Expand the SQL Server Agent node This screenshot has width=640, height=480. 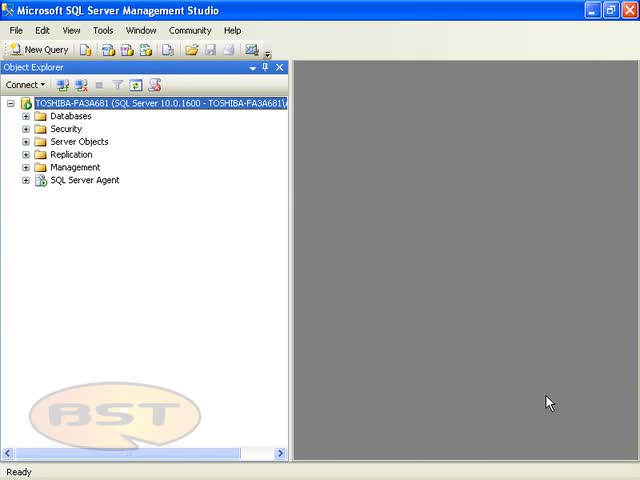(26, 180)
